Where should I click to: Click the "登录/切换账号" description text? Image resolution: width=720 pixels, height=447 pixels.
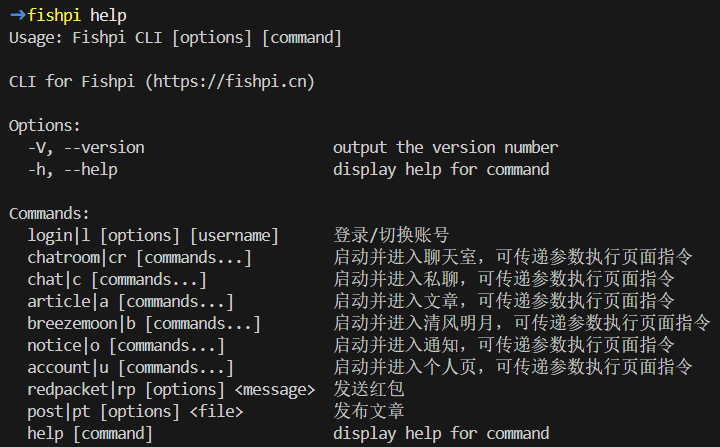pos(391,236)
